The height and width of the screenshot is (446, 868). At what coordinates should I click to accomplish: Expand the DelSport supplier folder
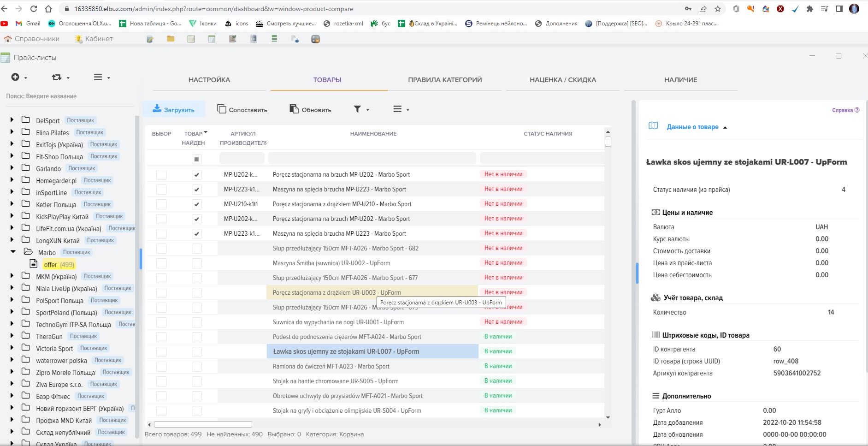point(12,119)
